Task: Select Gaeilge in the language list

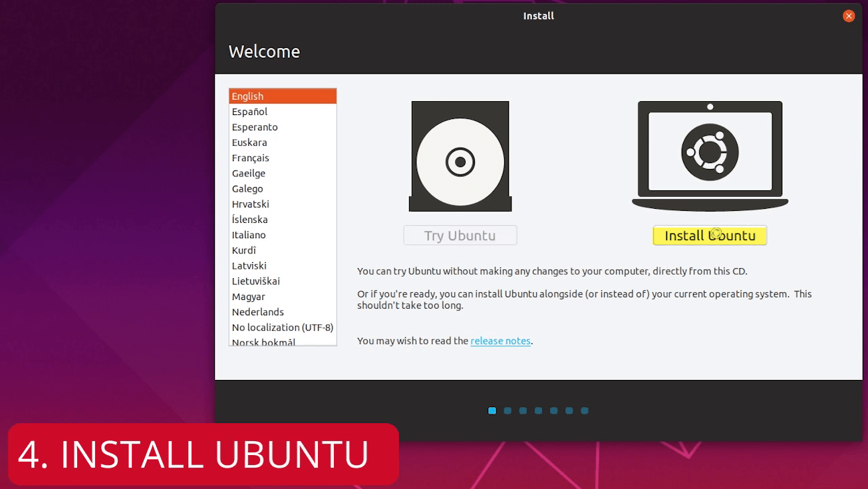Action: (283, 173)
